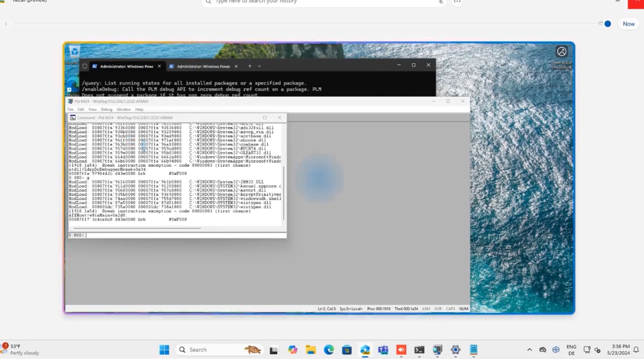
Task: Click the Recall history search field
Action: pyautogui.click(x=324, y=2)
